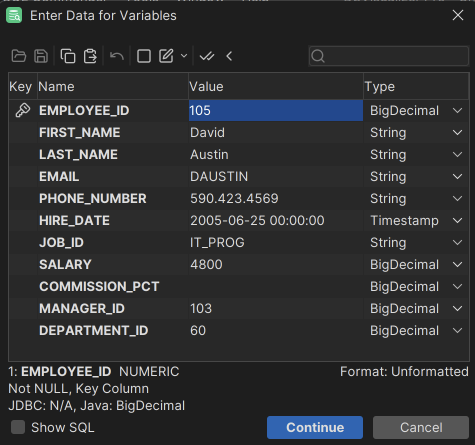The height and width of the screenshot is (445, 475).
Task: Click the Cancel button
Action: click(421, 427)
